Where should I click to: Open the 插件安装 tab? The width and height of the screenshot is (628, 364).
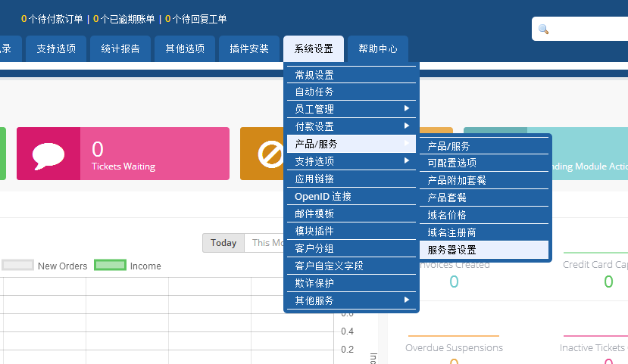coord(249,48)
